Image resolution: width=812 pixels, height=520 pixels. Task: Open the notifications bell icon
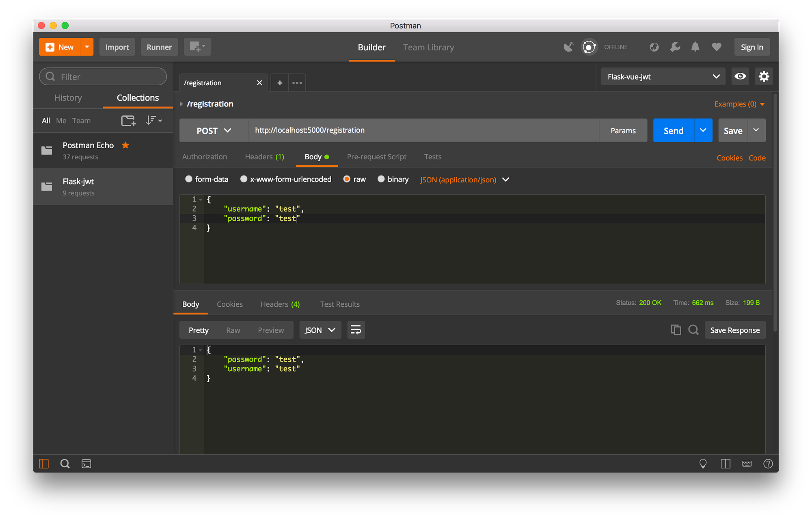click(x=695, y=47)
